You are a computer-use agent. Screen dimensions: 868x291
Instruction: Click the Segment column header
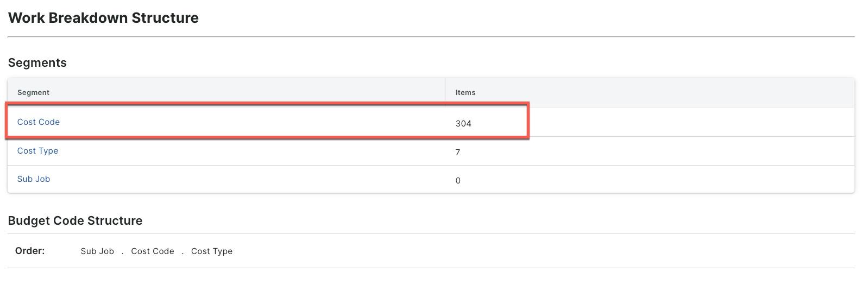pos(33,93)
